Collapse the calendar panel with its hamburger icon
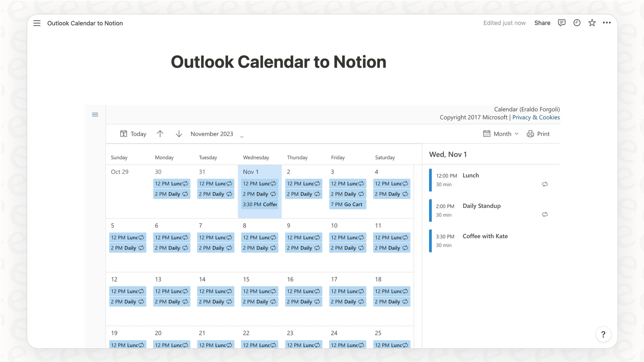This screenshot has height=362, width=644. [95, 114]
